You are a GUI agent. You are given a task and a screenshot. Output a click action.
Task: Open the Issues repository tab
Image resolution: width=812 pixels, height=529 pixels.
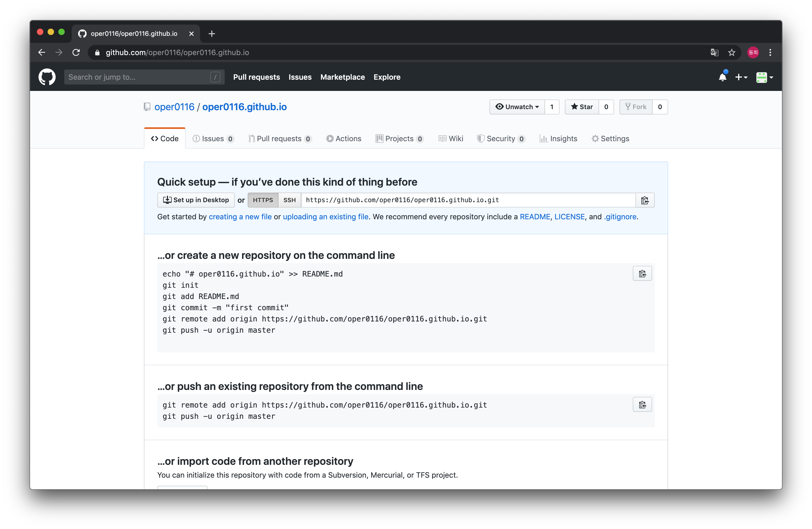[x=213, y=139]
